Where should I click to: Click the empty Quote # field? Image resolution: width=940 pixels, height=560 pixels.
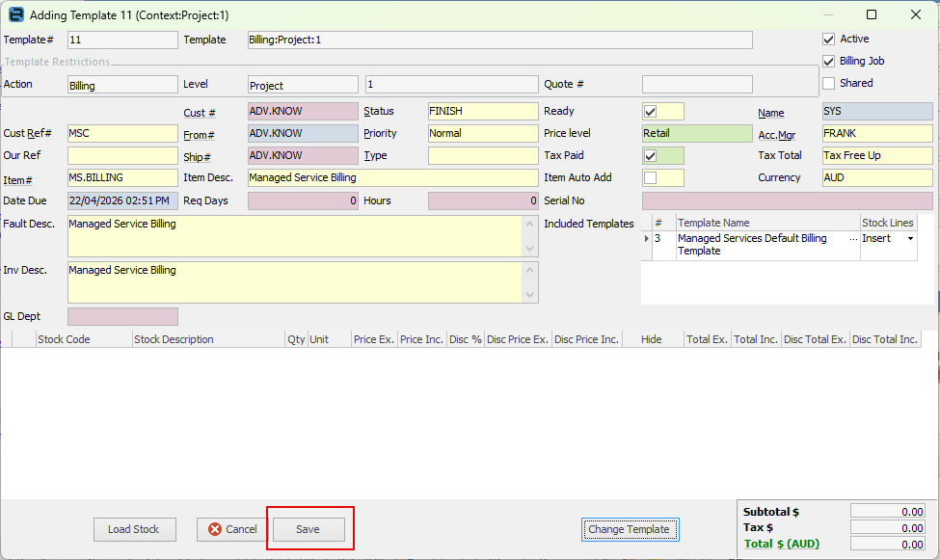(697, 85)
